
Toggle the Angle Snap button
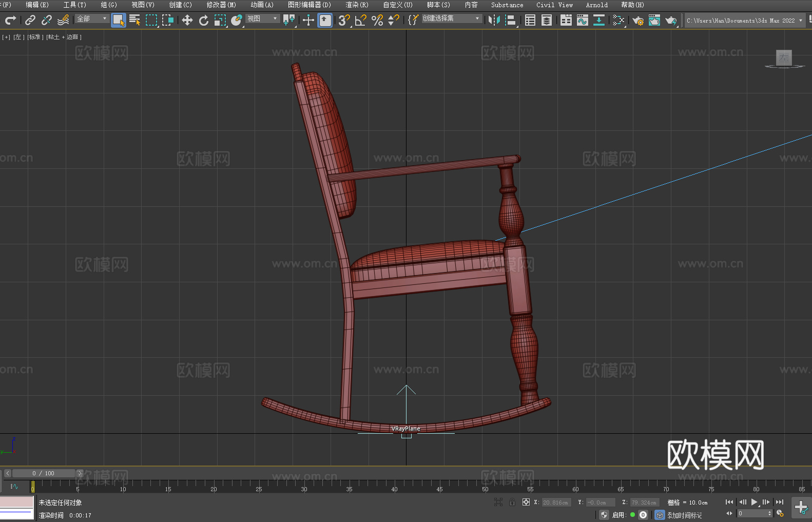tap(361, 20)
